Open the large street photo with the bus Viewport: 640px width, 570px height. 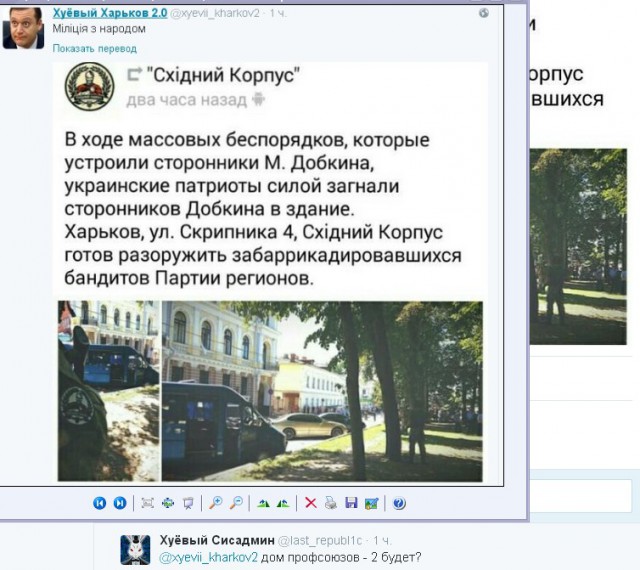click(322, 391)
